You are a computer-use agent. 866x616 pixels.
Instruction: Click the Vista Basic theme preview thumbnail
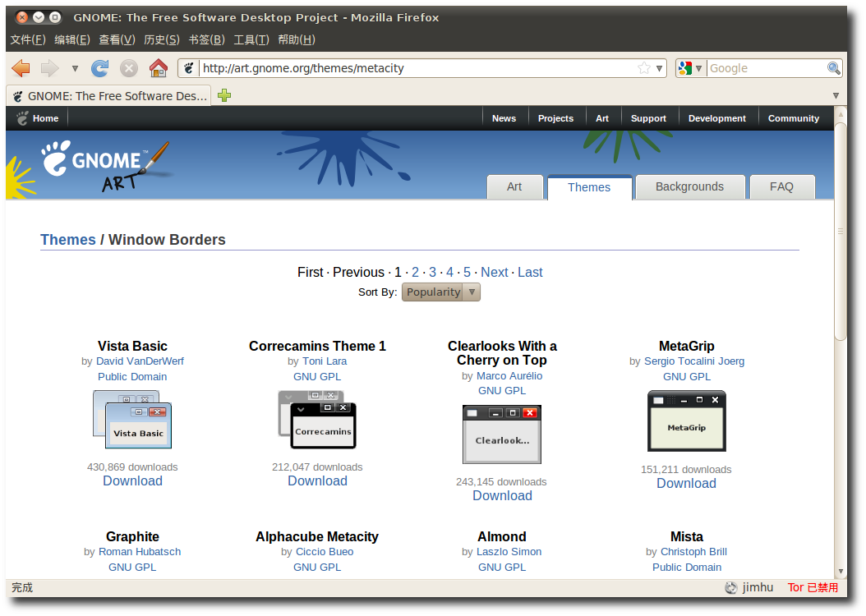click(x=132, y=420)
